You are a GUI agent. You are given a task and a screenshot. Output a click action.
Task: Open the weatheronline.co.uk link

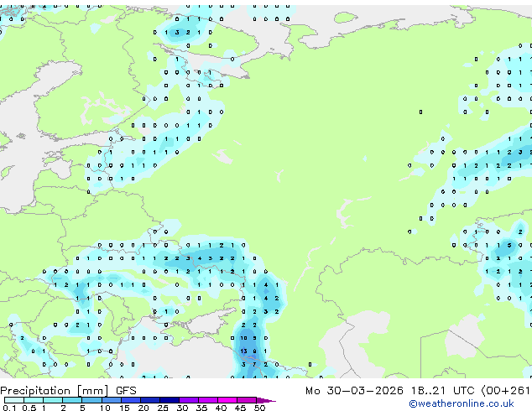(462, 403)
